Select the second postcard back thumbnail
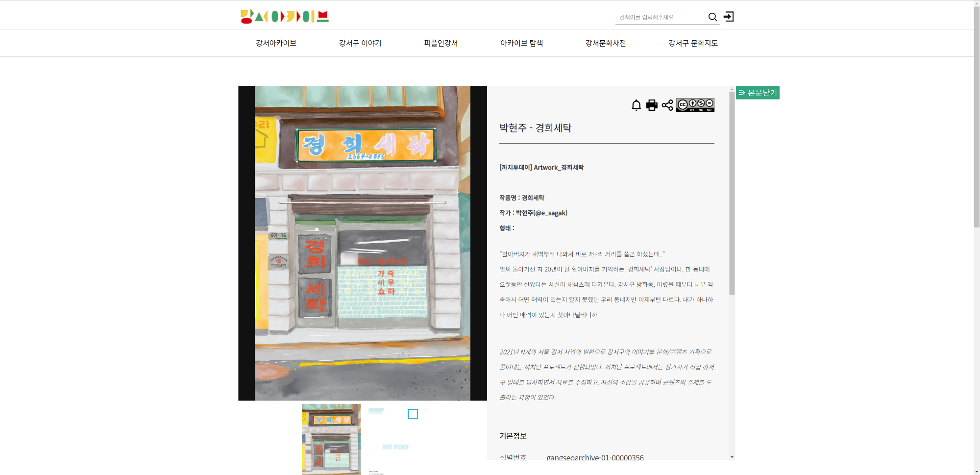 point(394,439)
